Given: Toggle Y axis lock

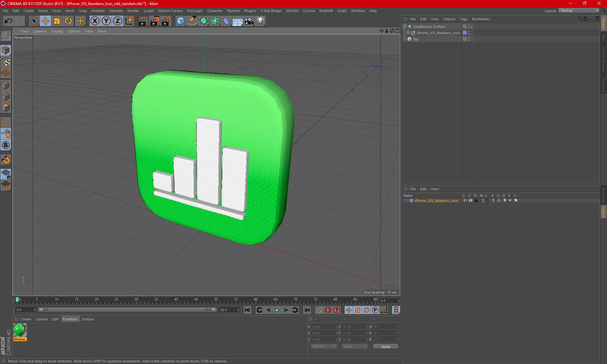Looking at the screenshot, I should tap(106, 21).
